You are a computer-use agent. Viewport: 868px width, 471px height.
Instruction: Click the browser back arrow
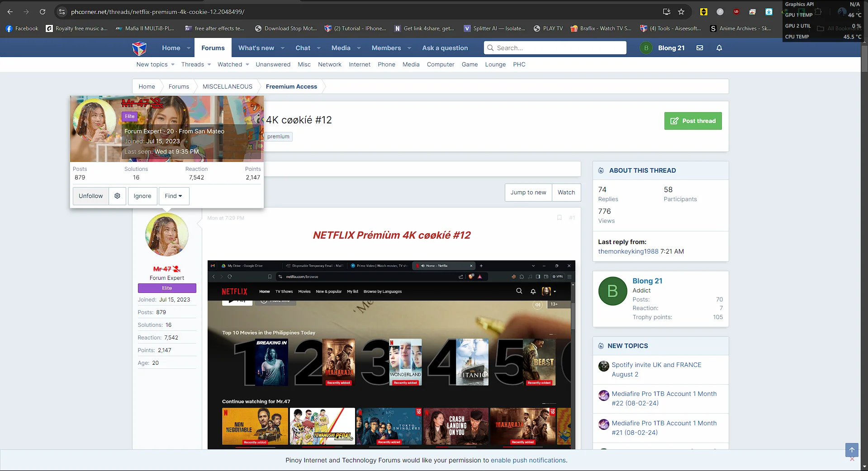[10, 12]
